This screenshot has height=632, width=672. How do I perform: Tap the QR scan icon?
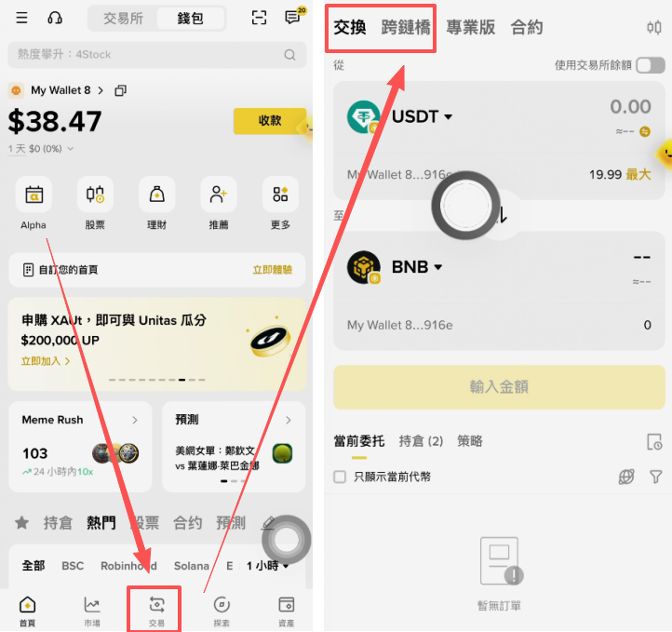tap(259, 18)
